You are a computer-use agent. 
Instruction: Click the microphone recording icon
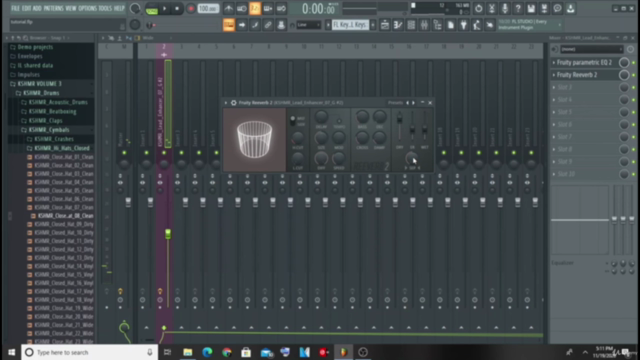coord(505,8)
